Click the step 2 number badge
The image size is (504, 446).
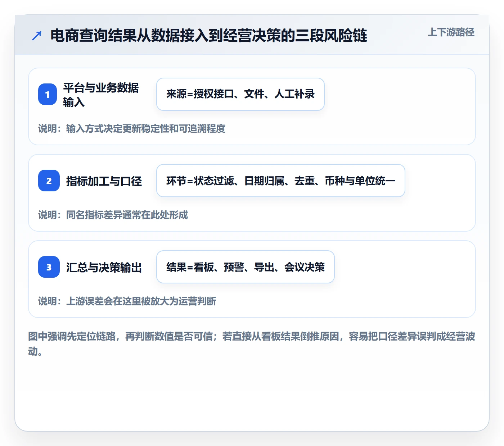49,181
